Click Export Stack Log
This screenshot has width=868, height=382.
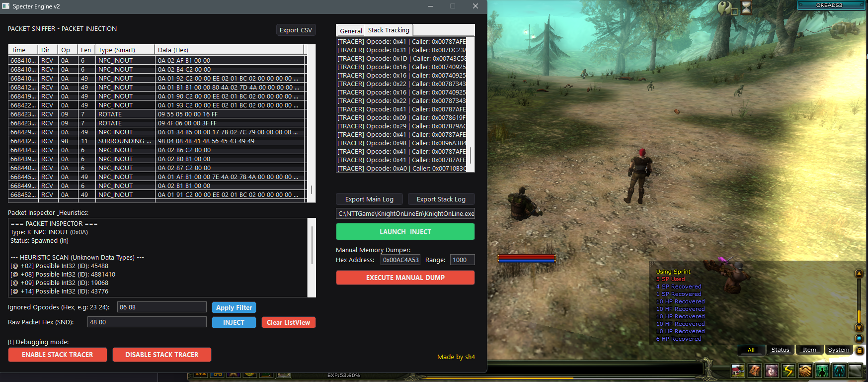coord(441,199)
